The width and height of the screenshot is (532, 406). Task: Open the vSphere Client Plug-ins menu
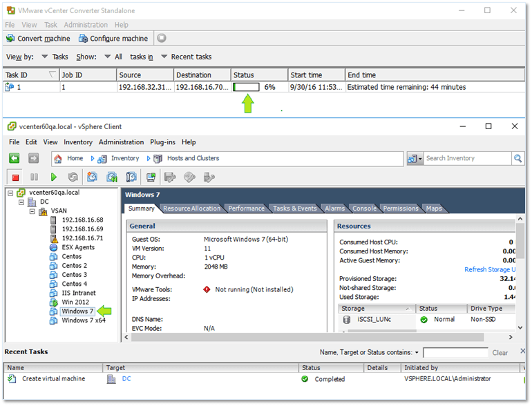pos(162,142)
